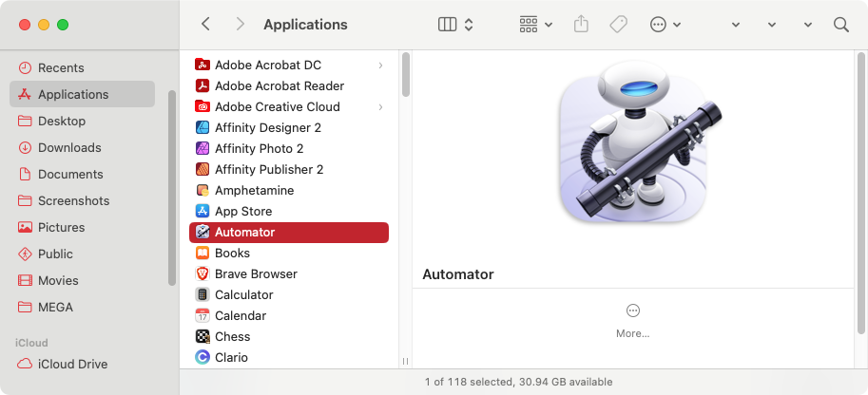868x395 pixels.
Task: Open the first unlabeled toolbar chevron dropdown
Action: (736, 25)
